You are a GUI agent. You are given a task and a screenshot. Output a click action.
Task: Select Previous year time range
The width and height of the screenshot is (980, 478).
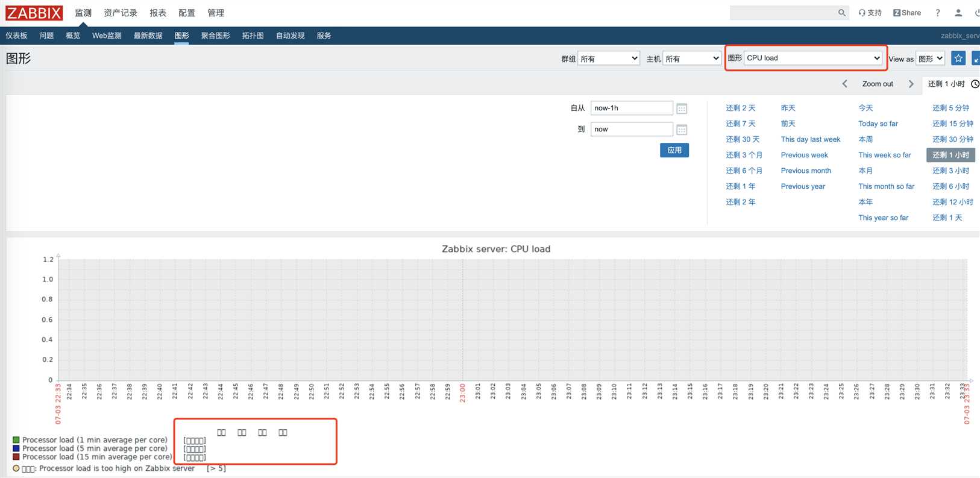click(x=803, y=186)
